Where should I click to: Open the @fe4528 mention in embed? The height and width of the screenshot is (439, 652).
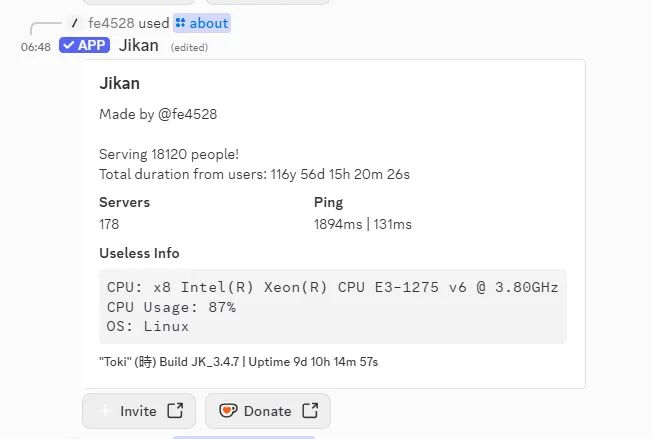coord(188,114)
